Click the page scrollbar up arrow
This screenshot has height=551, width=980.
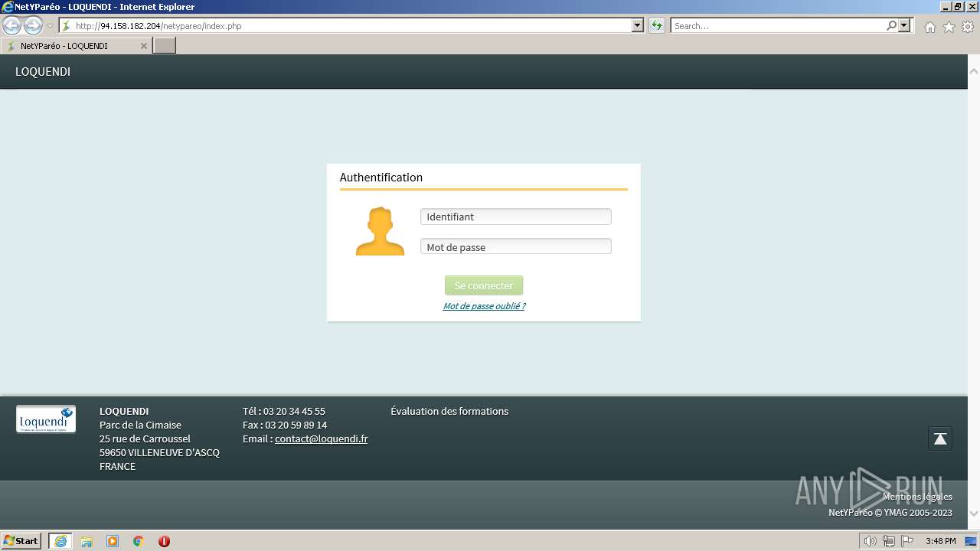[974, 71]
